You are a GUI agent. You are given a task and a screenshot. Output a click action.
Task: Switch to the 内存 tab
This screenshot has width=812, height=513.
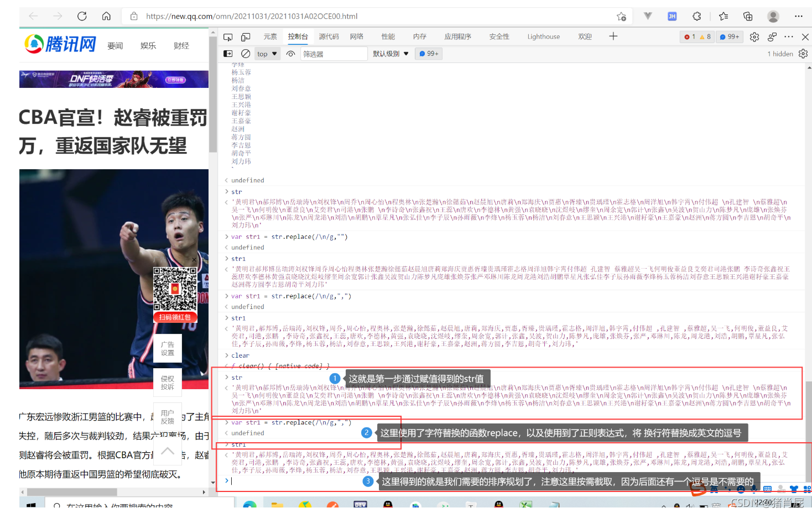419,36
